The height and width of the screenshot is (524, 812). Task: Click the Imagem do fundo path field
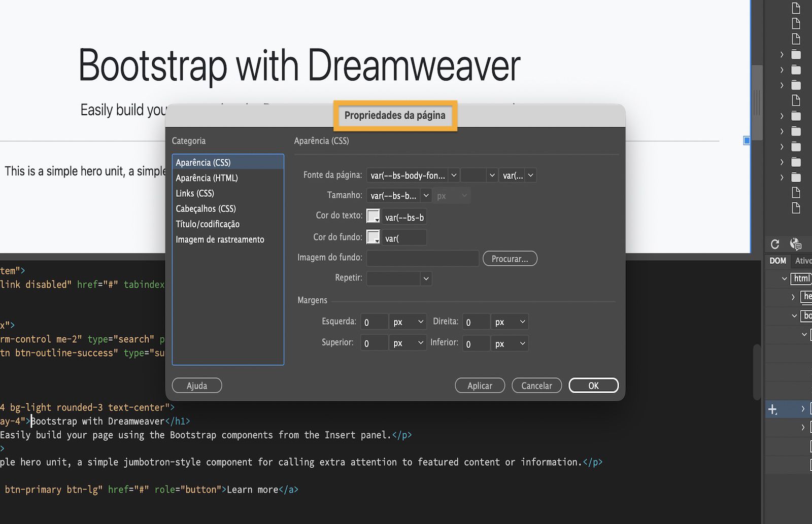click(x=423, y=258)
